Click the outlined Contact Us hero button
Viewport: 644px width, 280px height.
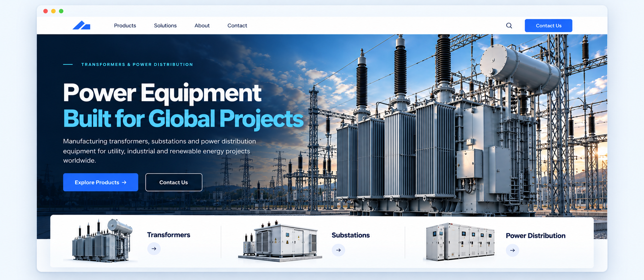tap(174, 182)
